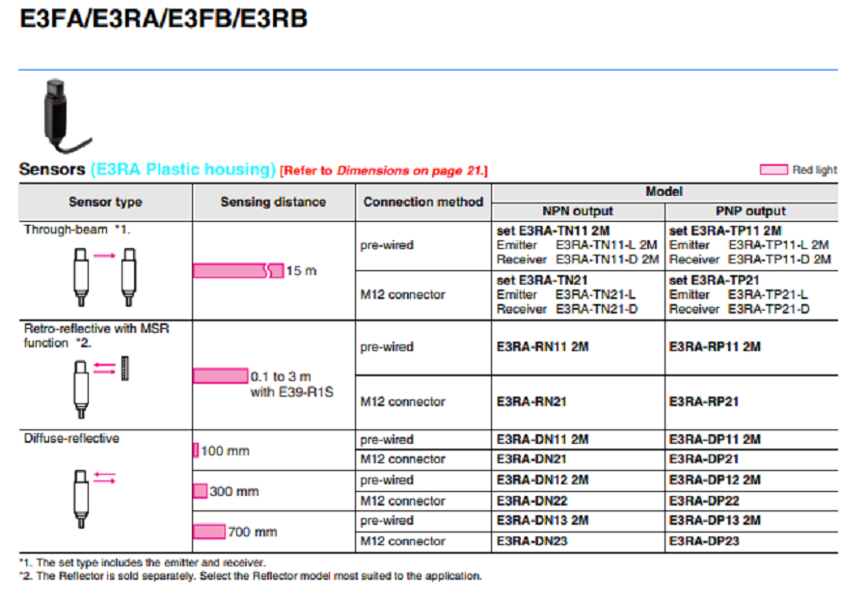Click the 'Refer to Dimensions on page 21' link
868x603 pixels.
coord(384,171)
